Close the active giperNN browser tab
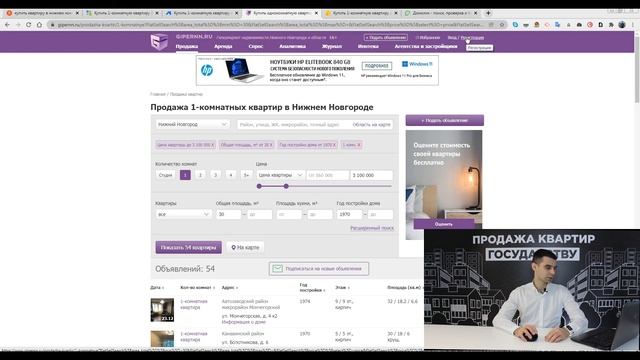 coord(316,13)
